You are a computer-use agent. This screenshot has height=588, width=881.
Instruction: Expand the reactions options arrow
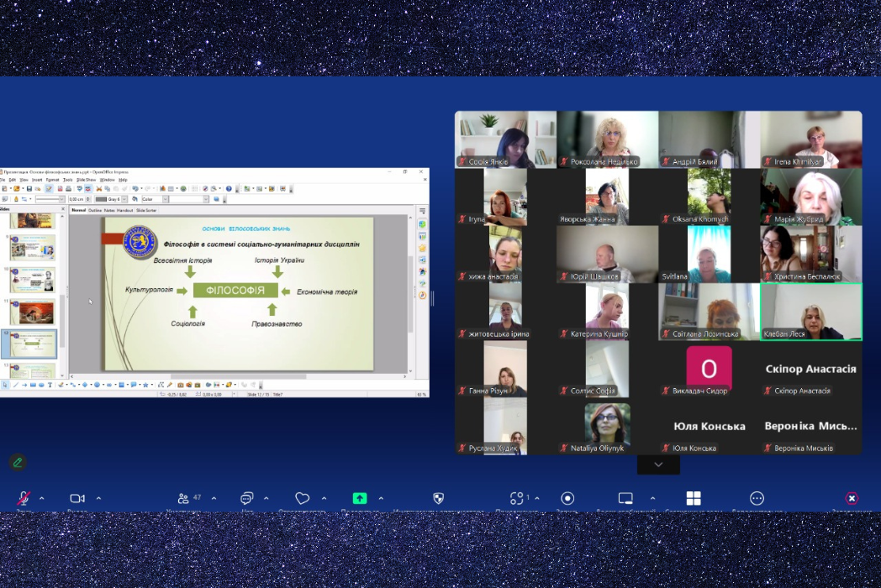click(x=324, y=498)
